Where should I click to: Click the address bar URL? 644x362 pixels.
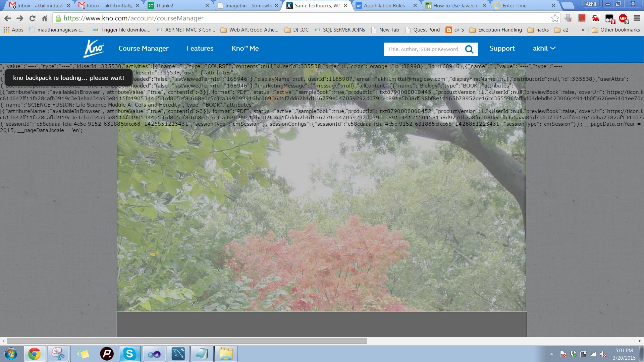pyautogui.click(x=133, y=18)
